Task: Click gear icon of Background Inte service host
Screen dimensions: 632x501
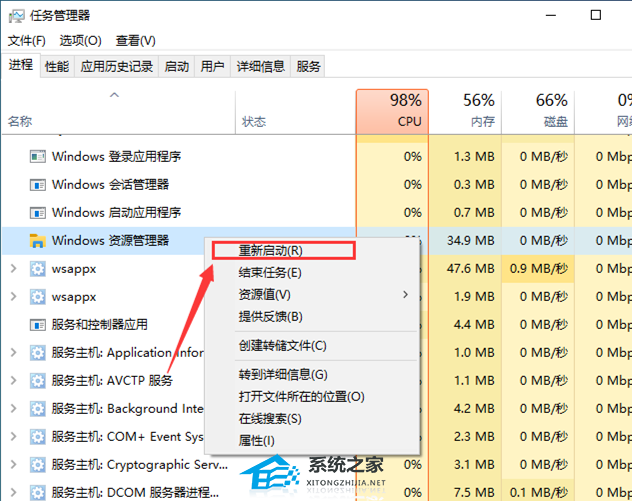Action: coord(37,409)
